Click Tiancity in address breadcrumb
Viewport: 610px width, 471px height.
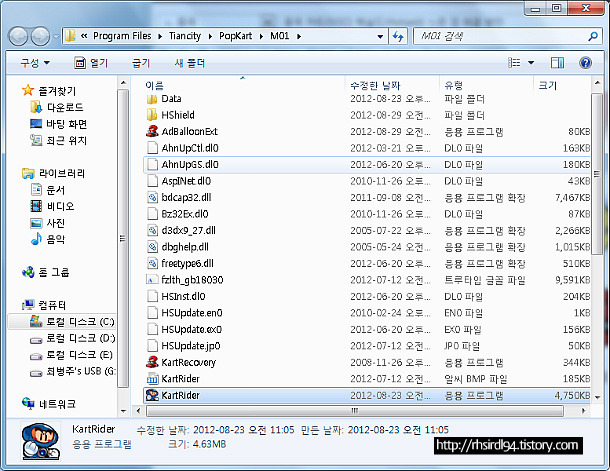tap(185, 36)
